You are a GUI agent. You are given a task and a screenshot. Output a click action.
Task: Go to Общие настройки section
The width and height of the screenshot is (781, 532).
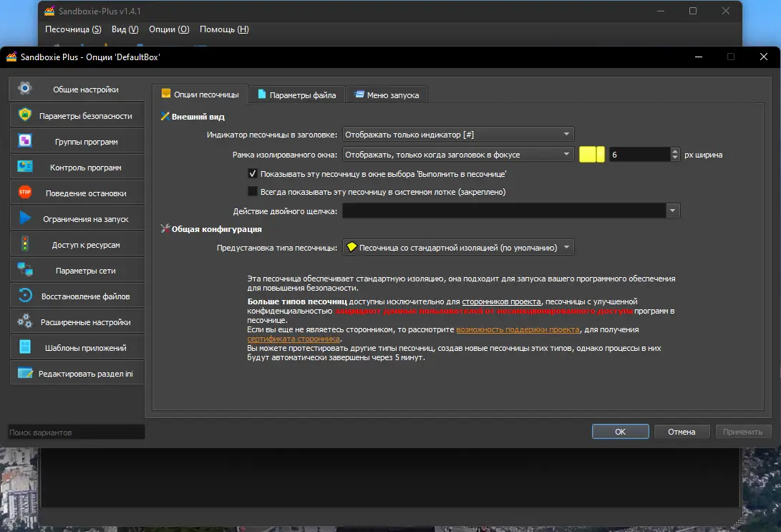click(x=77, y=90)
